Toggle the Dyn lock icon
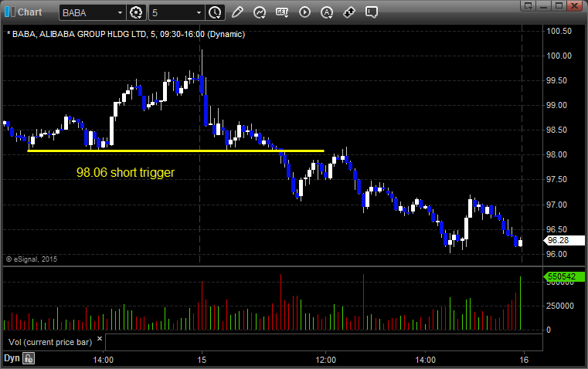This screenshot has height=369, width=588. click(x=28, y=358)
